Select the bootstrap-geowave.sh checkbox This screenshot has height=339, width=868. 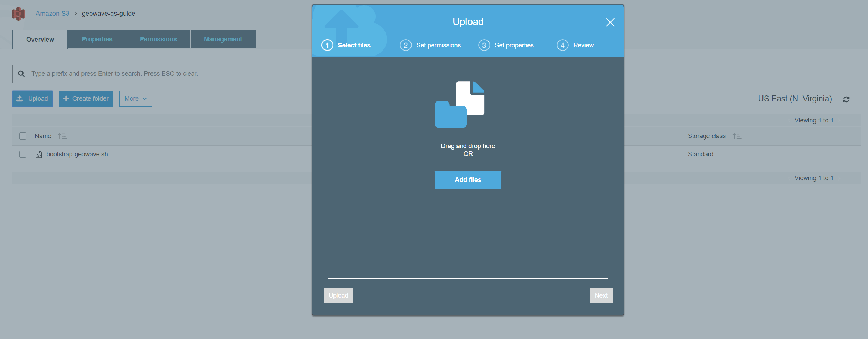(23, 154)
